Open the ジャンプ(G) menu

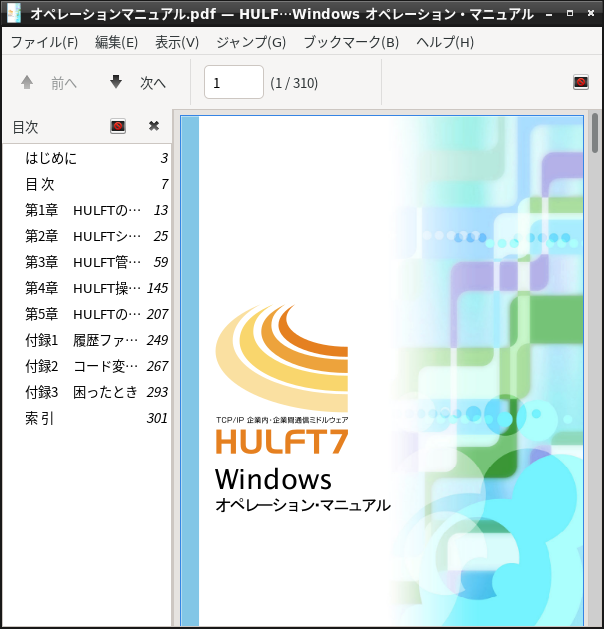(251, 42)
